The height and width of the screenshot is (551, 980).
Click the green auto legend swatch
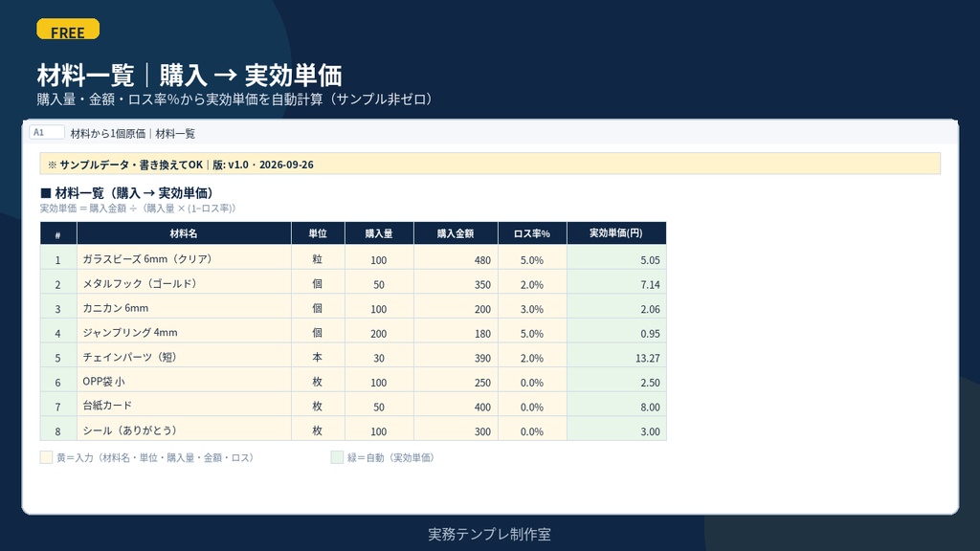(337, 457)
